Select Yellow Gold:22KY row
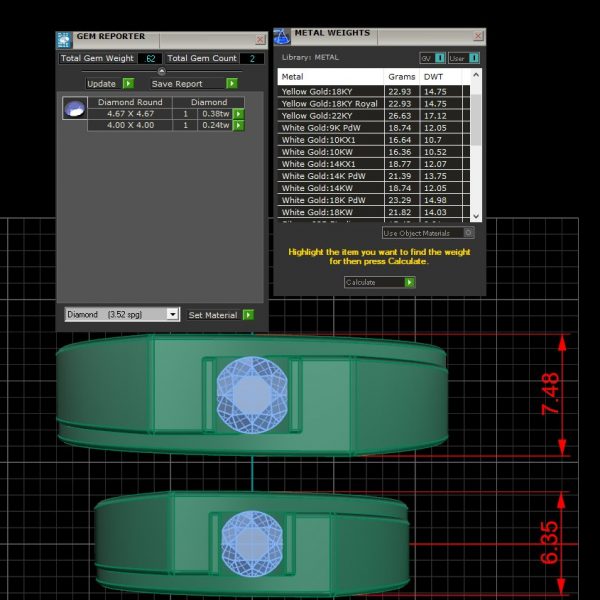600x600 pixels. [373, 116]
